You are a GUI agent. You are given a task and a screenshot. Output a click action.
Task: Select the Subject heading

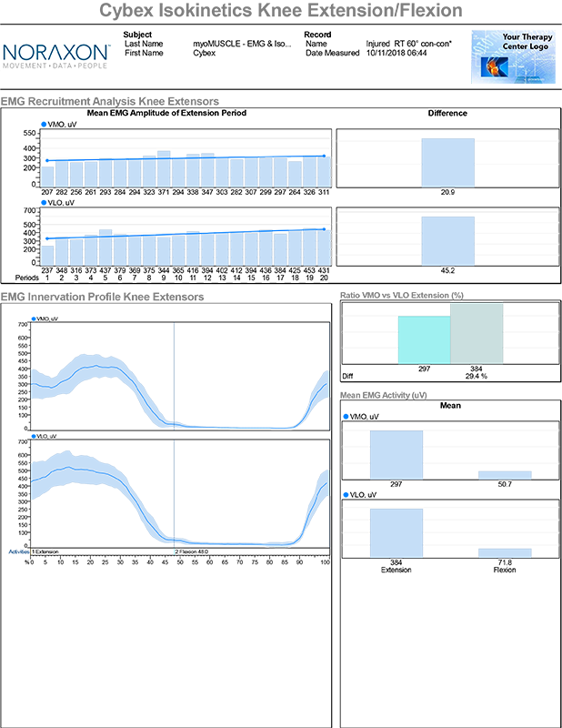137,35
